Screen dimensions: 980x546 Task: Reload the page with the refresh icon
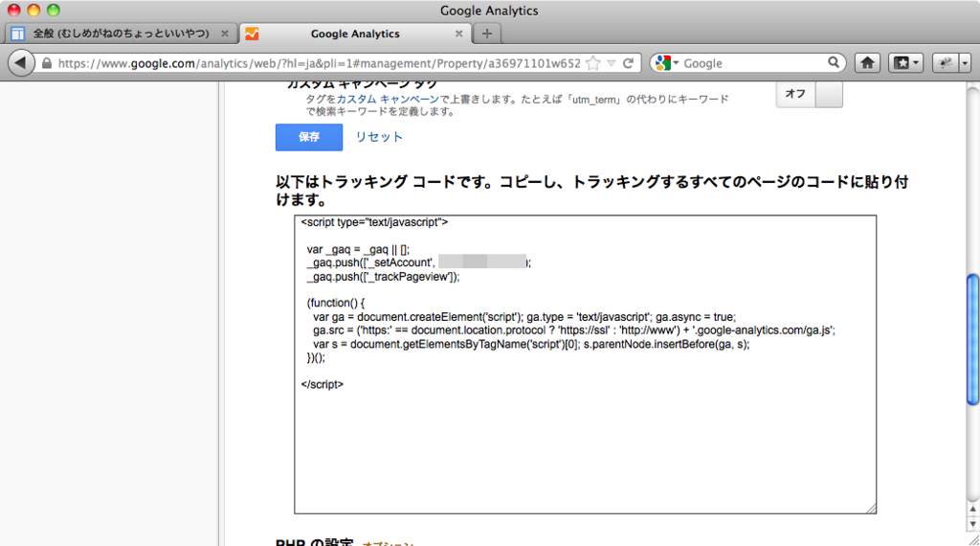628,63
